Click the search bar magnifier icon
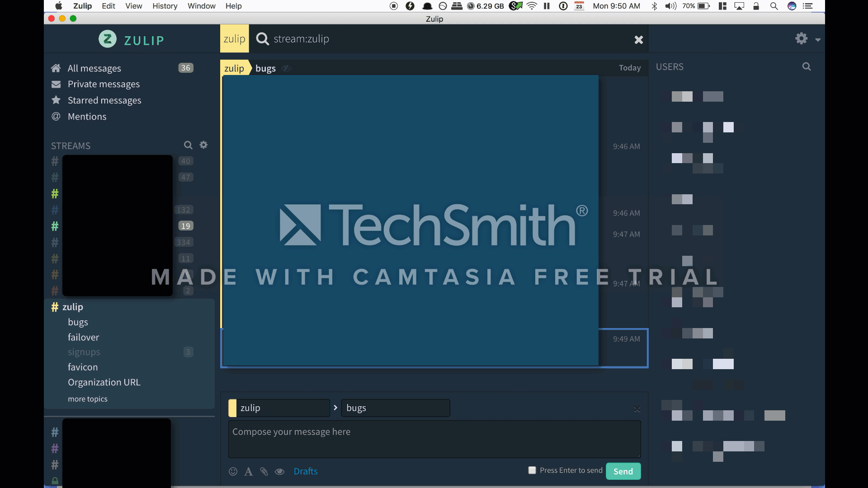 coord(262,39)
